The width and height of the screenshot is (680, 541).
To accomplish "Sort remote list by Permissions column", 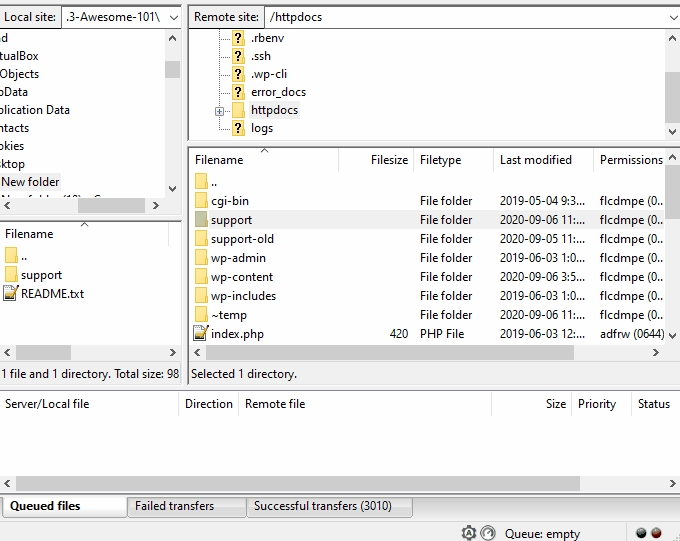I will click(631, 160).
